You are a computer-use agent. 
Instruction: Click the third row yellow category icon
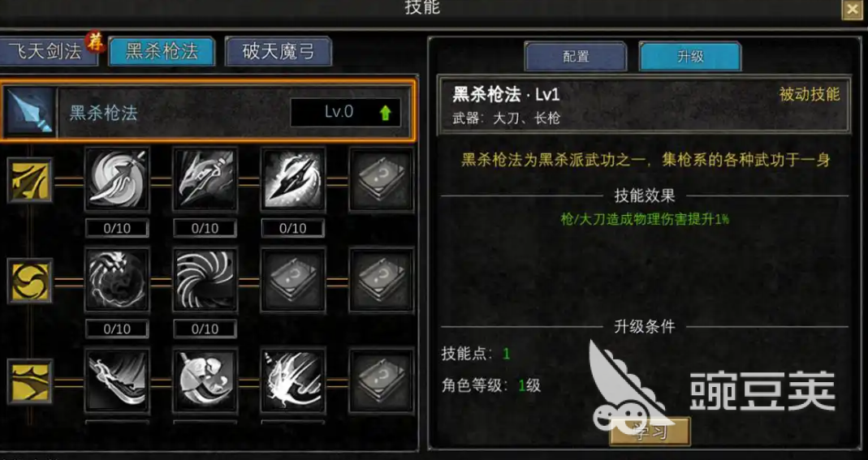(x=30, y=381)
